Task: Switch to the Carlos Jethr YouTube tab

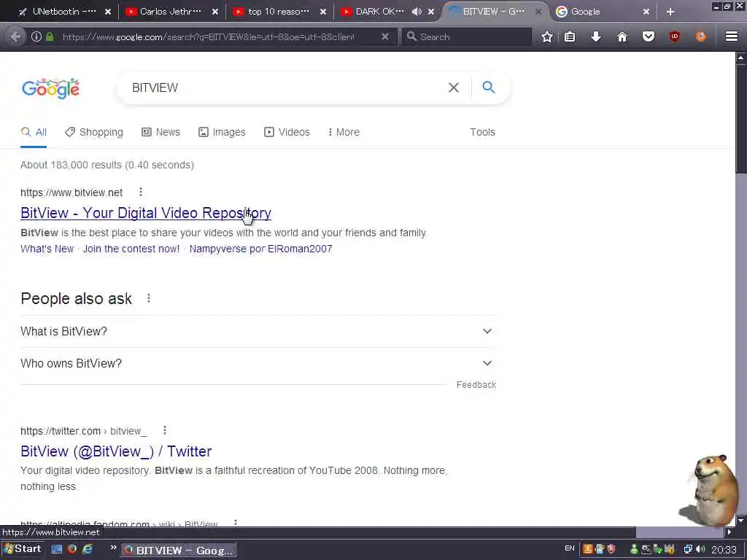Action: coord(171,12)
